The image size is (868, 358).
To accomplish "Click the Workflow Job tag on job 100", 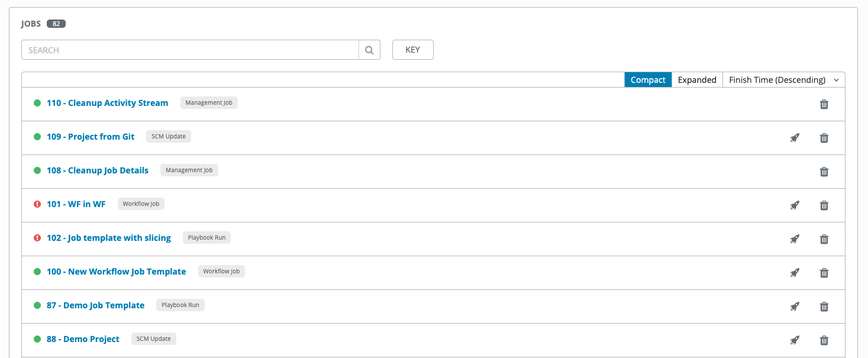I will coord(221,272).
